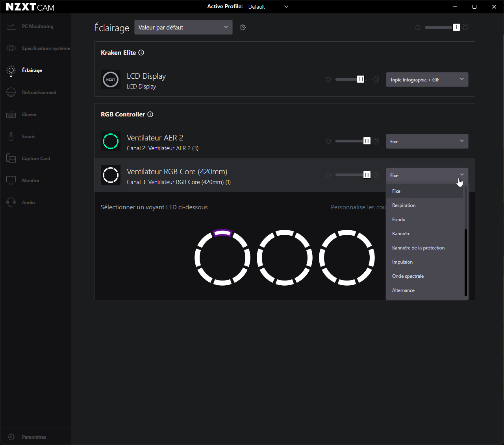Click the Monitor sidebar icon
The height and width of the screenshot is (445, 504).
tap(11, 181)
